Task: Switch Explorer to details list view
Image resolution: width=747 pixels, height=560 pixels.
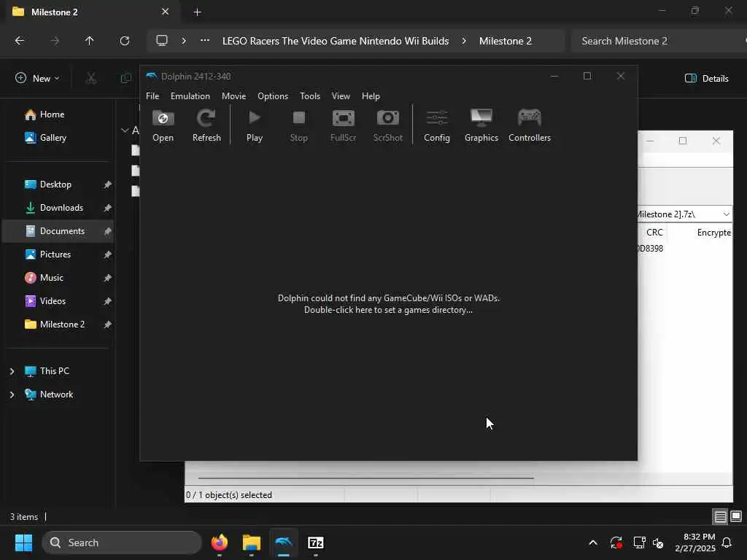Action: pyautogui.click(x=720, y=516)
